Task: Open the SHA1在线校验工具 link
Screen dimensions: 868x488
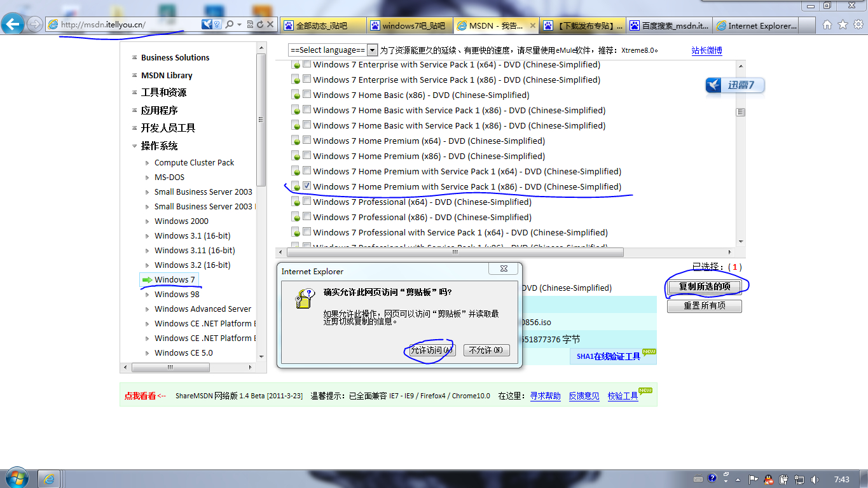Action: [x=609, y=356]
